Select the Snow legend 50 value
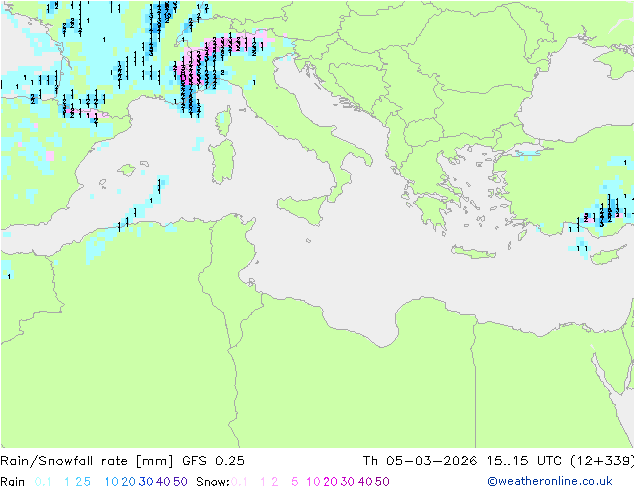This screenshot has height=490, width=634. click(x=382, y=482)
